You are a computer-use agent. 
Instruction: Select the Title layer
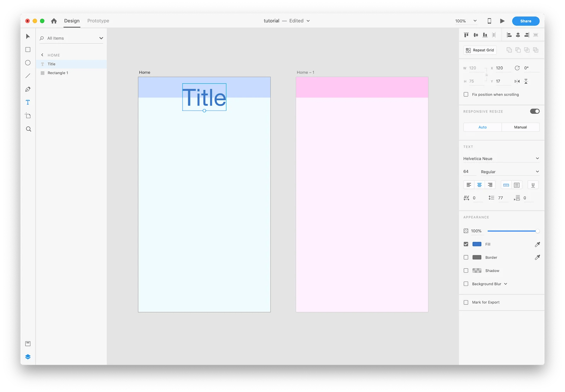[71, 64]
